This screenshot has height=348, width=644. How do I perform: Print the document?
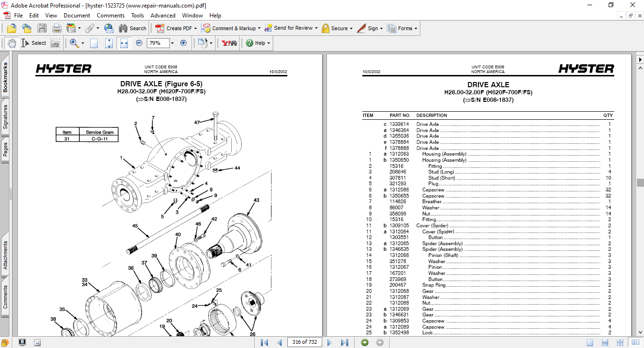[x=57, y=28]
